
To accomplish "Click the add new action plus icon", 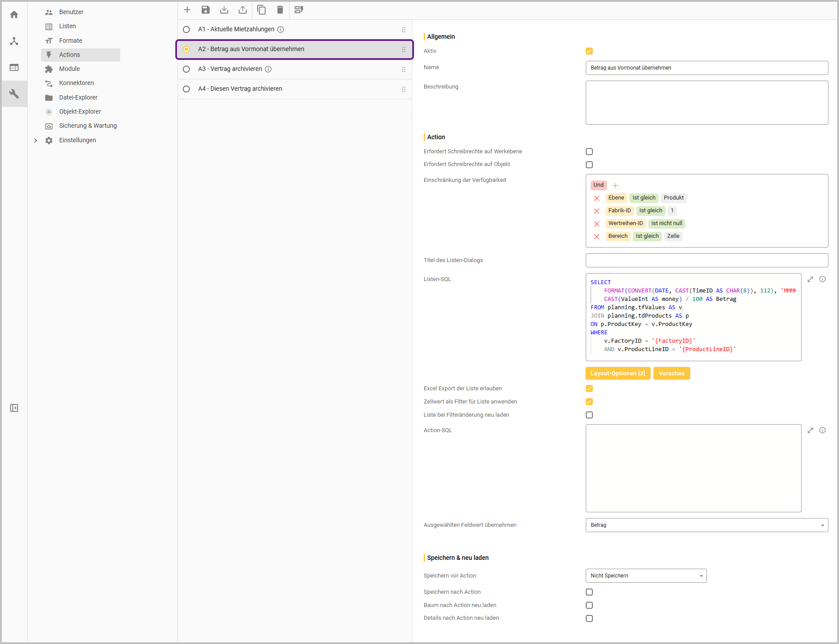I will coord(187,10).
